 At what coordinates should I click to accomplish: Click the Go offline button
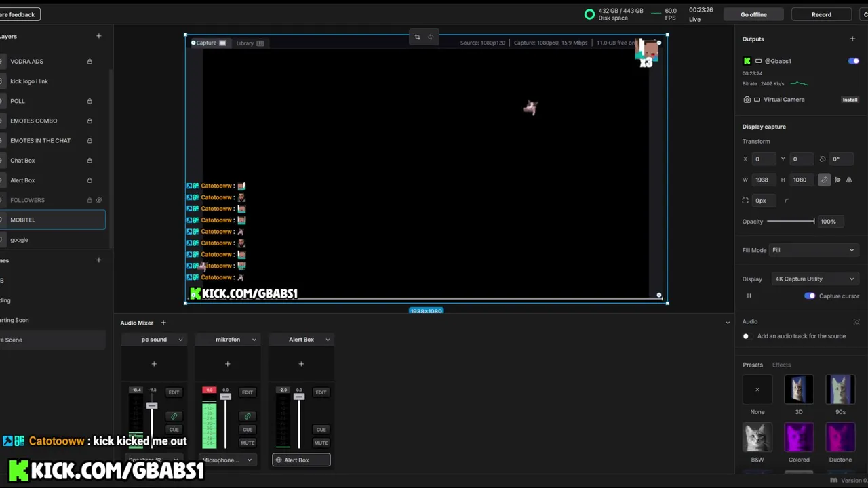(753, 14)
